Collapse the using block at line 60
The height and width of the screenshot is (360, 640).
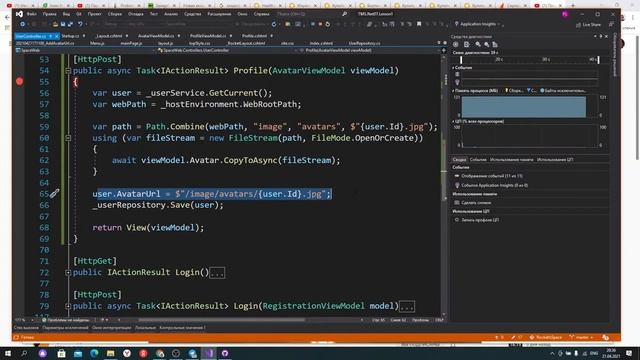(68, 138)
